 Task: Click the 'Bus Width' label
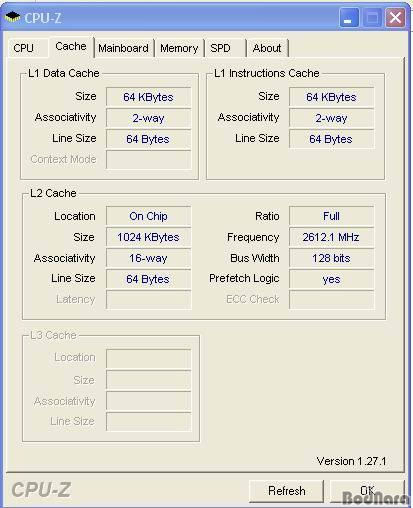(x=255, y=258)
